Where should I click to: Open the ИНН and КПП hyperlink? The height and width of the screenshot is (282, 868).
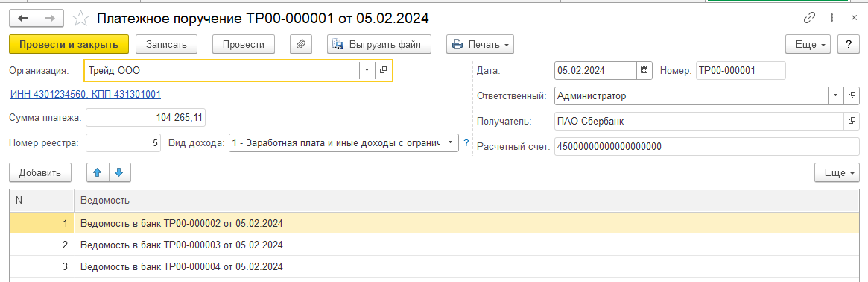coord(86,94)
